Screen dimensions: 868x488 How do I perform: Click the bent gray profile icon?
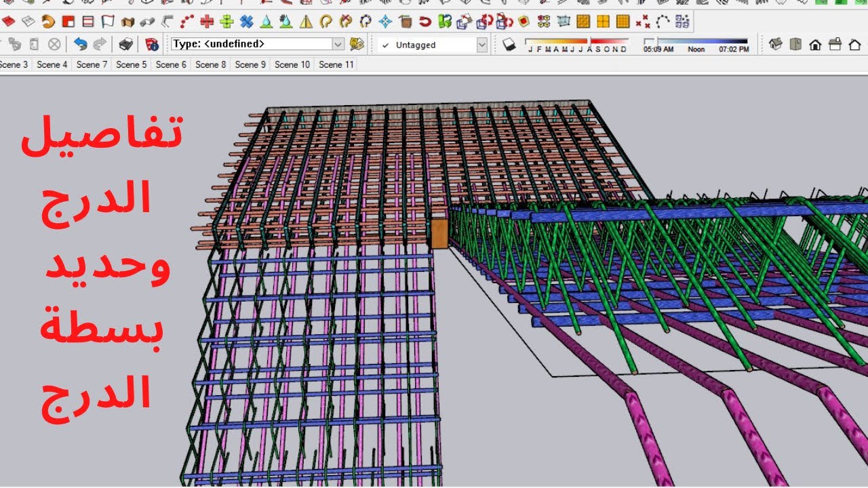click(167, 22)
